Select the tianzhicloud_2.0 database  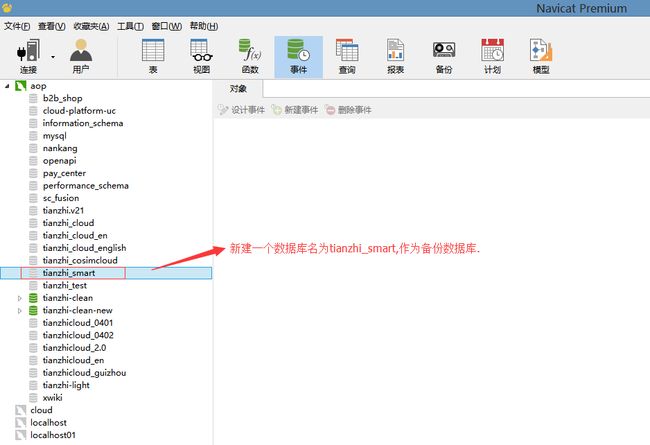(x=74, y=348)
